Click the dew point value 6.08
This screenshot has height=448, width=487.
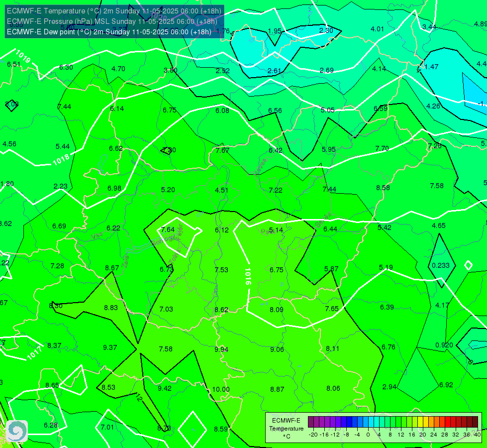tap(222, 111)
